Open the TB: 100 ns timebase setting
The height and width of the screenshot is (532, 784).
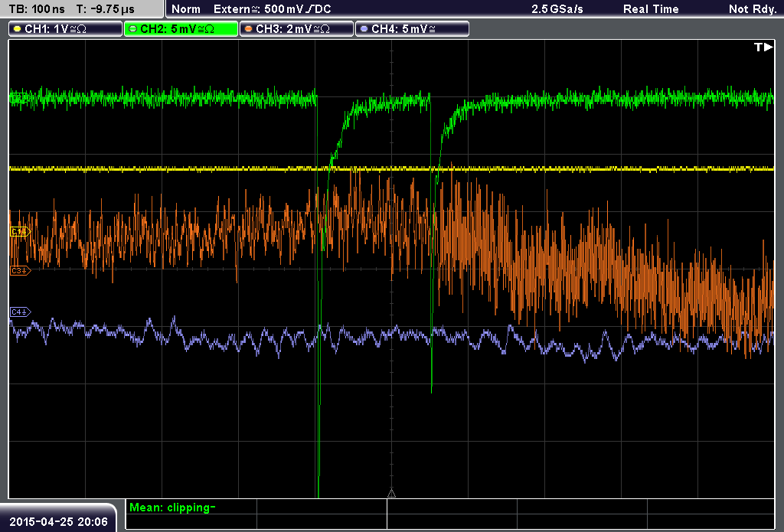tap(37, 9)
